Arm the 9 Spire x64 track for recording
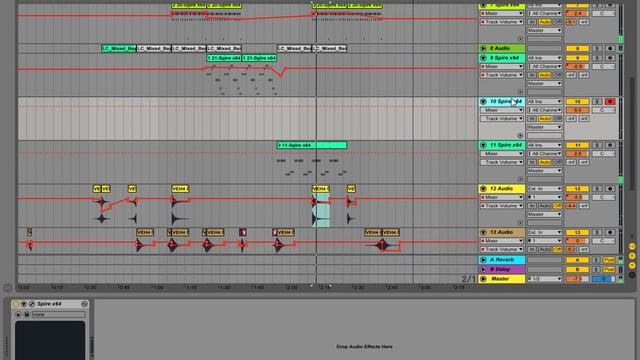Screen dimensions: 640x360 click(610, 58)
